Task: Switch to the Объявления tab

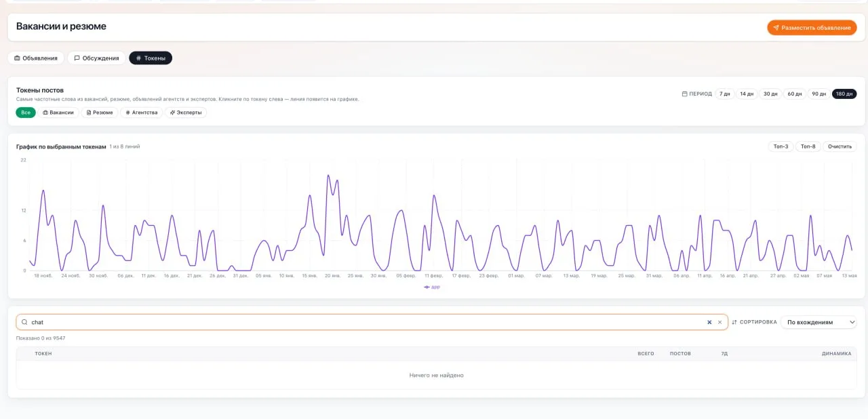Action: [36, 58]
